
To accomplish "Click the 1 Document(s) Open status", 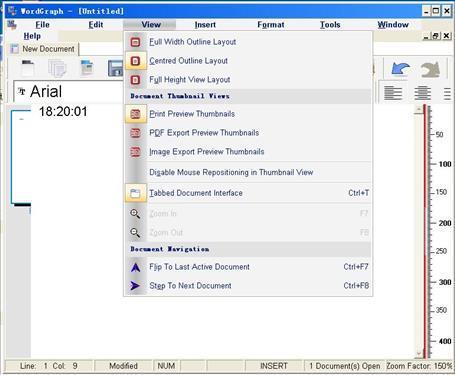I will click(x=344, y=366).
